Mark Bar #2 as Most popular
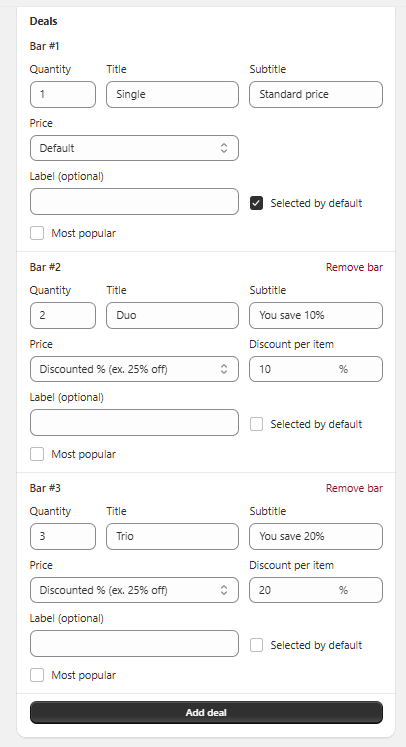Image resolution: width=406 pixels, height=747 pixels. (x=37, y=454)
